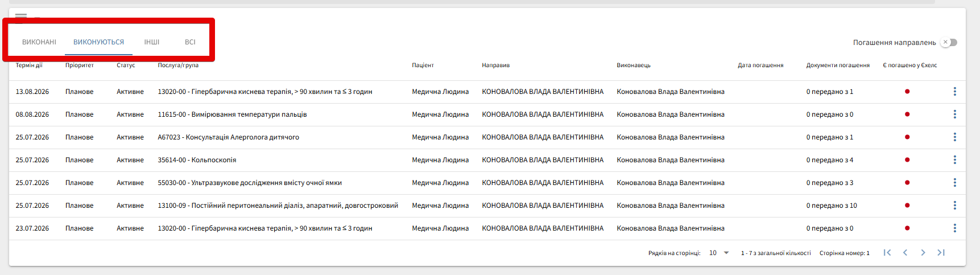Open actions menu for Кольпоскопія row
980x275 pixels.
point(954,160)
